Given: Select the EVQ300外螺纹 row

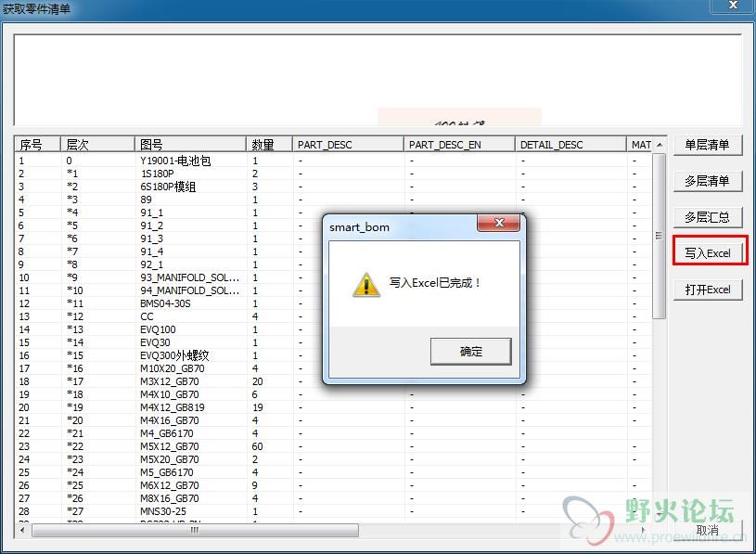Looking at the screenshot, I should 333,355.
